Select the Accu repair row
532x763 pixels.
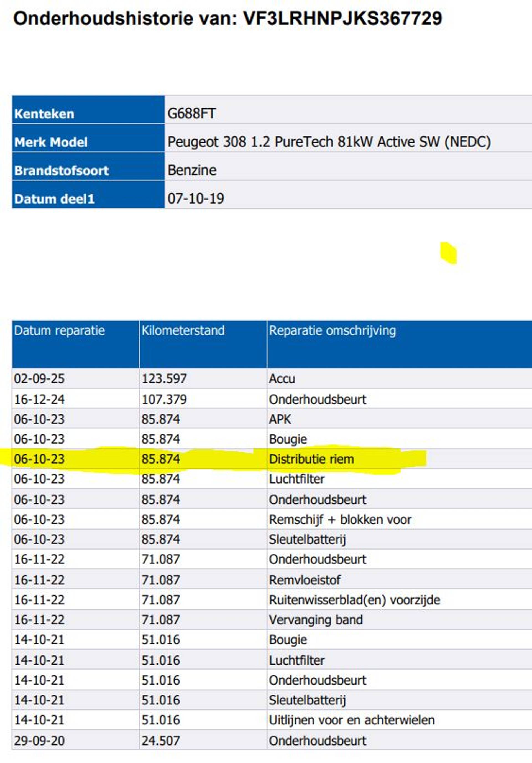coord(282,379)
